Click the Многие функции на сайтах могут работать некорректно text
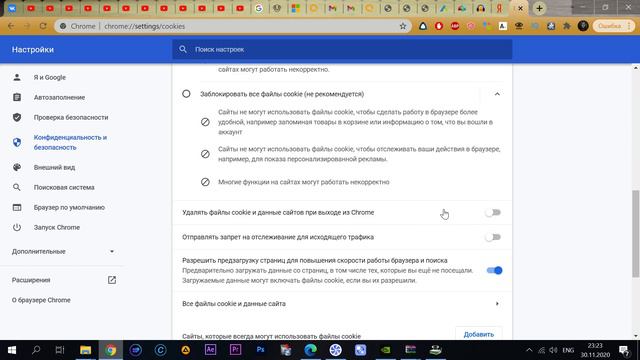This screenshot has height=360, width=640. 303,182
